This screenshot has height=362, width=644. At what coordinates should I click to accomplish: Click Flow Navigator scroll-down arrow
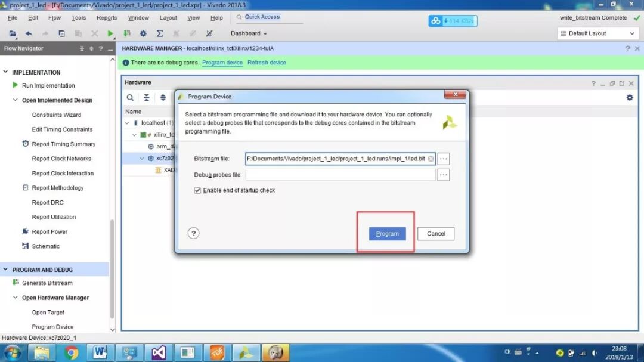(x=113, y=329)
